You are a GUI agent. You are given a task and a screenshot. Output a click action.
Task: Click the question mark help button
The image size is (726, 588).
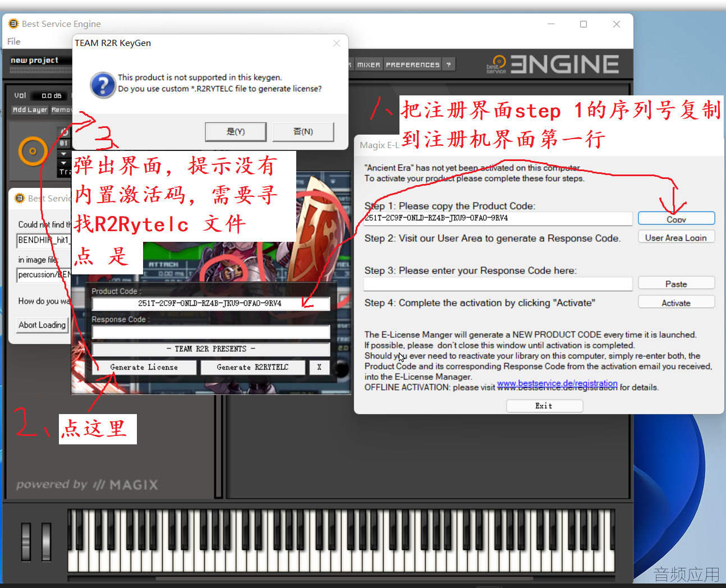click(448, 65)
